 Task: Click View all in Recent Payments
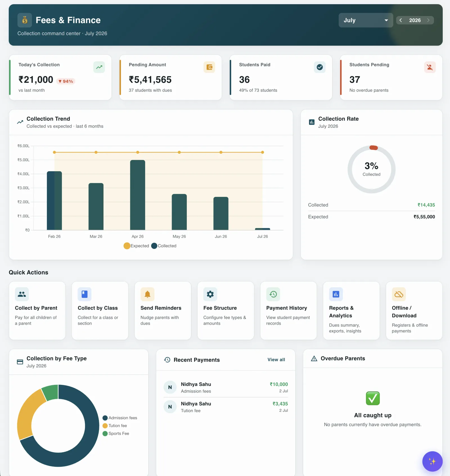(x=276, y=360)
